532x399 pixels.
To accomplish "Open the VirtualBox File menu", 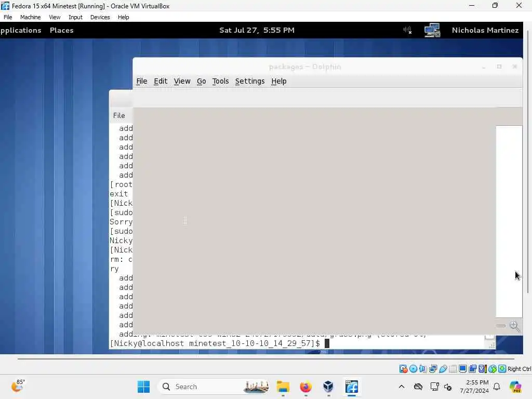I will point(8,17).
